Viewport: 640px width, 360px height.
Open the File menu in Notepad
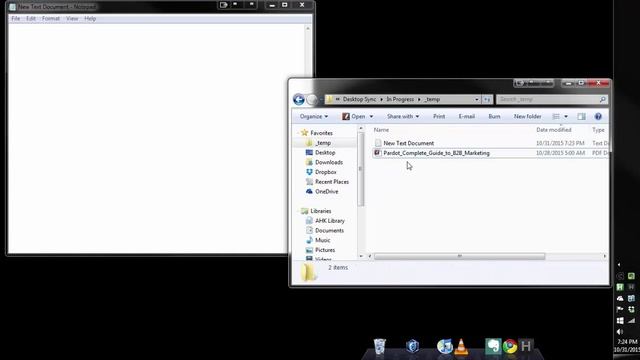tap(16, 19)
